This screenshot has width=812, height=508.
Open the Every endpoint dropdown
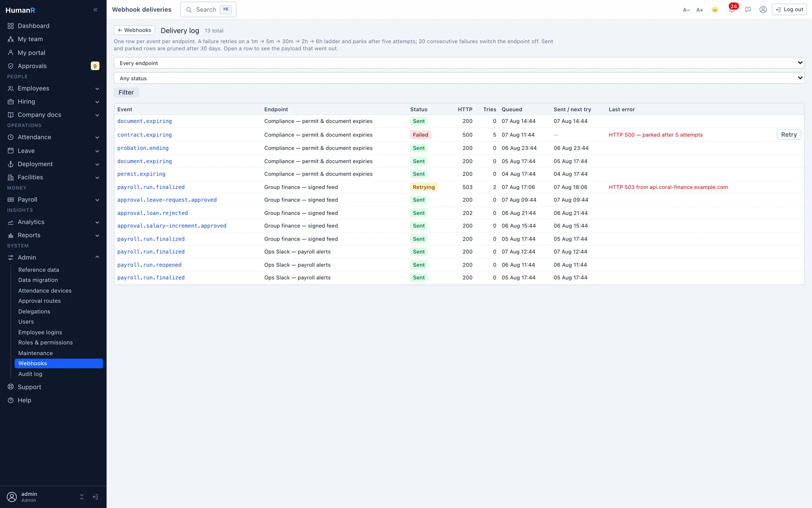click(x=459, y=63)
